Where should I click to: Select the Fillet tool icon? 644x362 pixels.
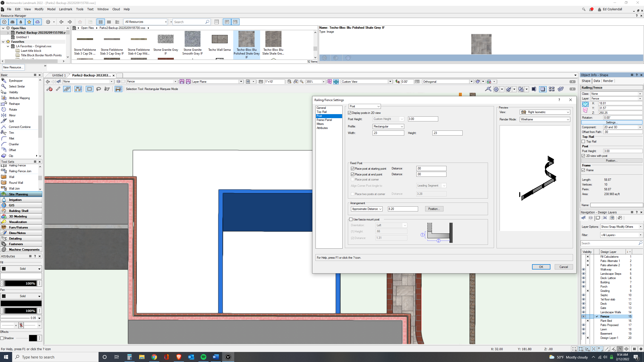pyautogui.click(x=4, y=139)
